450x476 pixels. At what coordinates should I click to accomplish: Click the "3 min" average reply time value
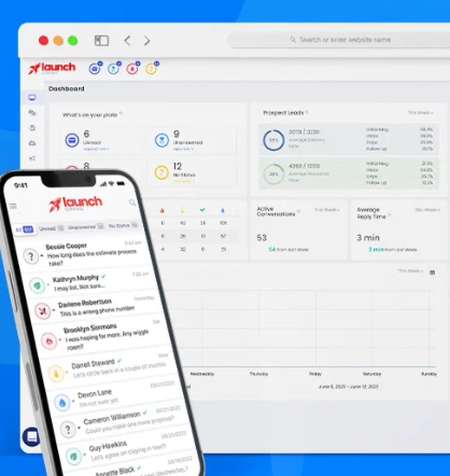tap(368, 238)
